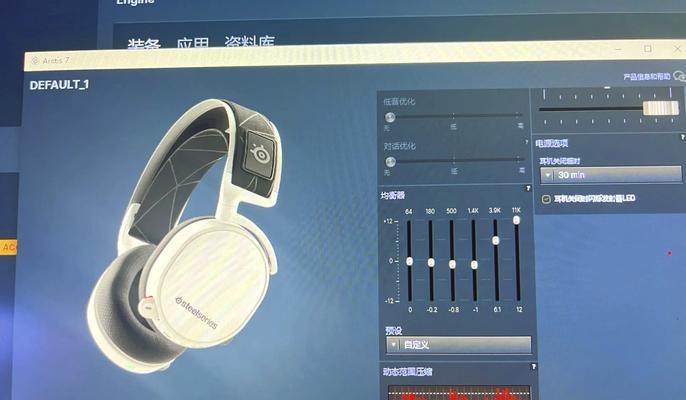Click the help icon beside 动态范围压缩

533,367
